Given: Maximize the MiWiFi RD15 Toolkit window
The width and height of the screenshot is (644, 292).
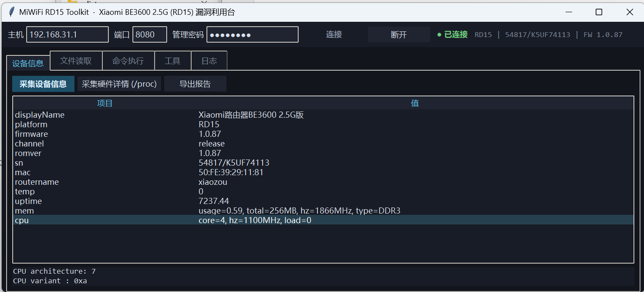Looking at the screenshot, I should tap(599, 12).
